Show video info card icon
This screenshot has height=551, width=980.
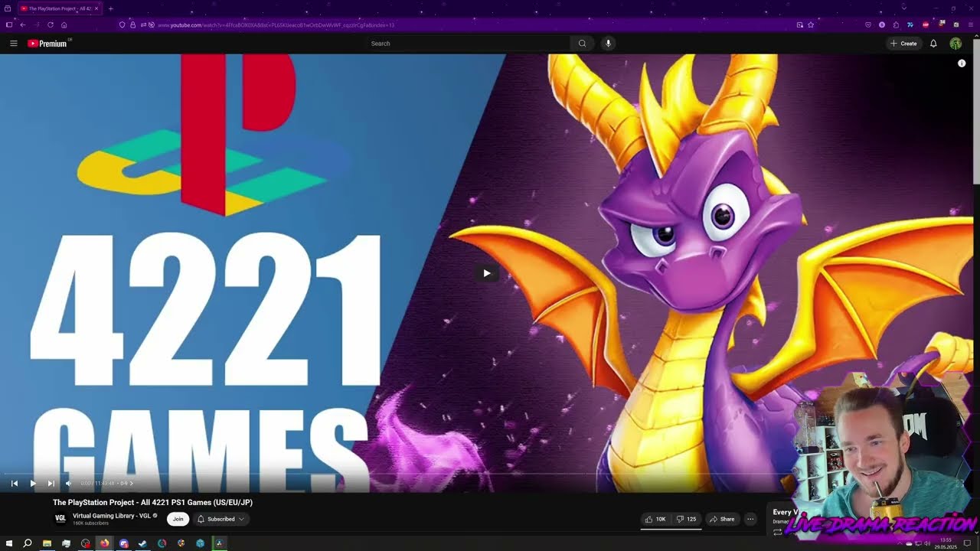tap(962, 64)
